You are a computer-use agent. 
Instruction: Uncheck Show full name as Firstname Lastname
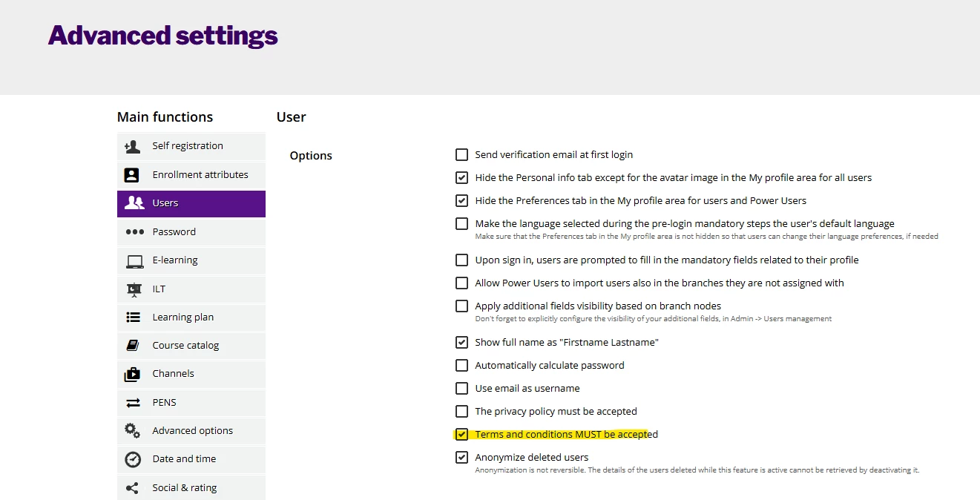pyautogui.click(x=462, y=343)
